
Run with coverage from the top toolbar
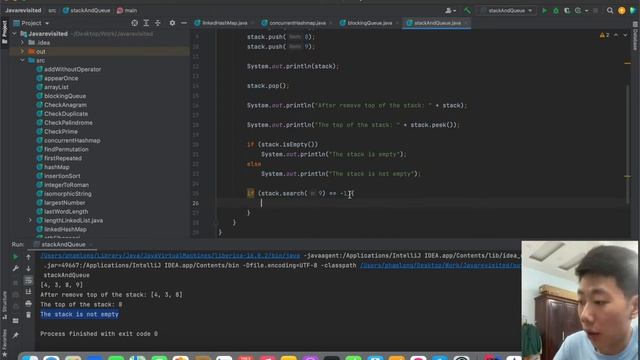point(567,11)
